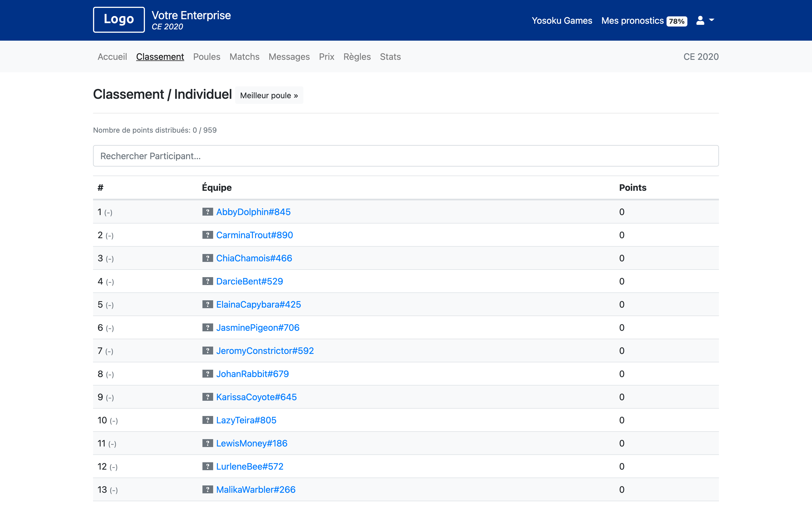Click the Points column header
The height and width of the screenshot is (508, 812).
click(x=633, y=187)
